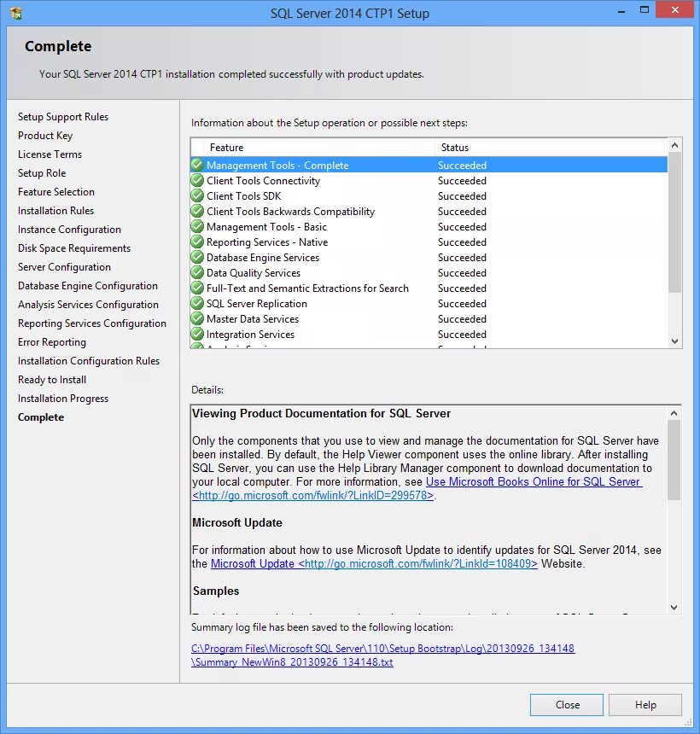Click check icon beside Data Quality Services
This screenshot has height=734, width=700.
point(197,272)
